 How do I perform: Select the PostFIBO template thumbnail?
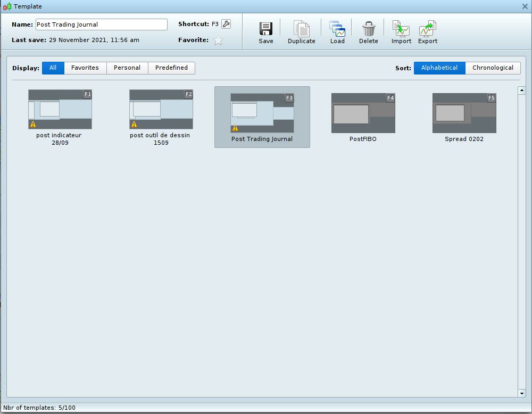coord(363,113)
